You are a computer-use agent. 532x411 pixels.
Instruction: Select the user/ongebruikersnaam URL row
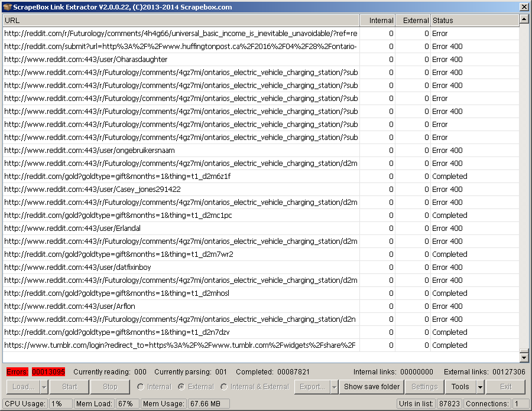(261, 151)
